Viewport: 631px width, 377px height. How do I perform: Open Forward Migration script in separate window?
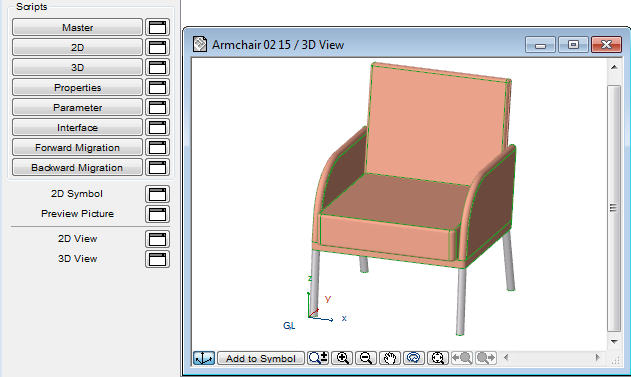click(157, 147)
